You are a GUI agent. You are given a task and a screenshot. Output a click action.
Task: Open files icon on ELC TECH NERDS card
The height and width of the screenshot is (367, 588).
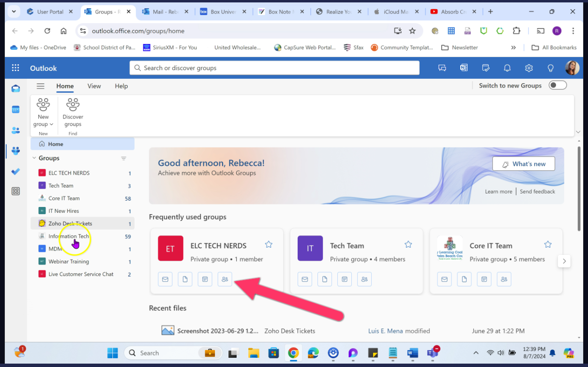[185, 279]
